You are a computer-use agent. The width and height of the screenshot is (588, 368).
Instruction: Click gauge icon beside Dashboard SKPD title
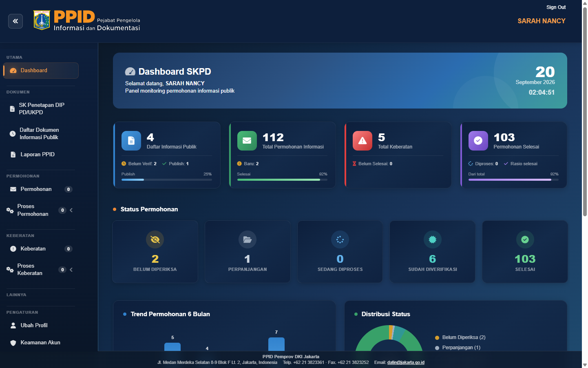click(x=130, y=72)
